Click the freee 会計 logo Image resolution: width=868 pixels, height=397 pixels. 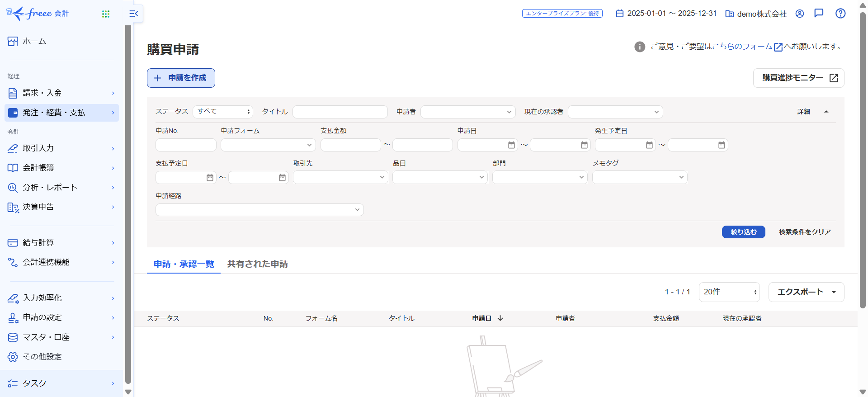(38, 14)
